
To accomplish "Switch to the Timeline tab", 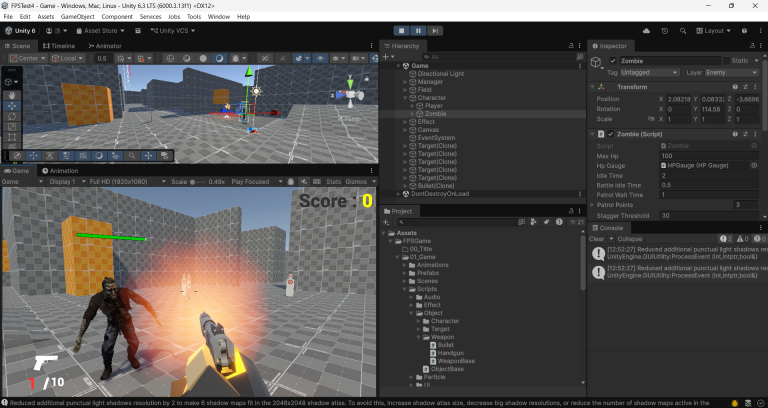I will (x=59, y=46).
